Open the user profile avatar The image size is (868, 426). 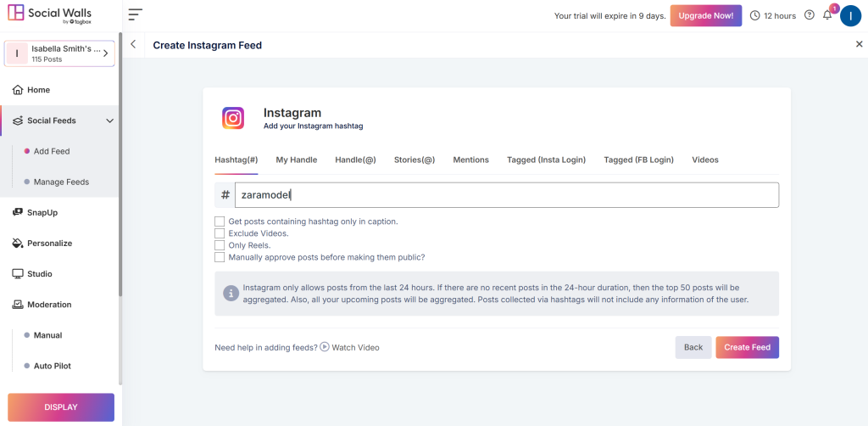[x=850, y=15]
